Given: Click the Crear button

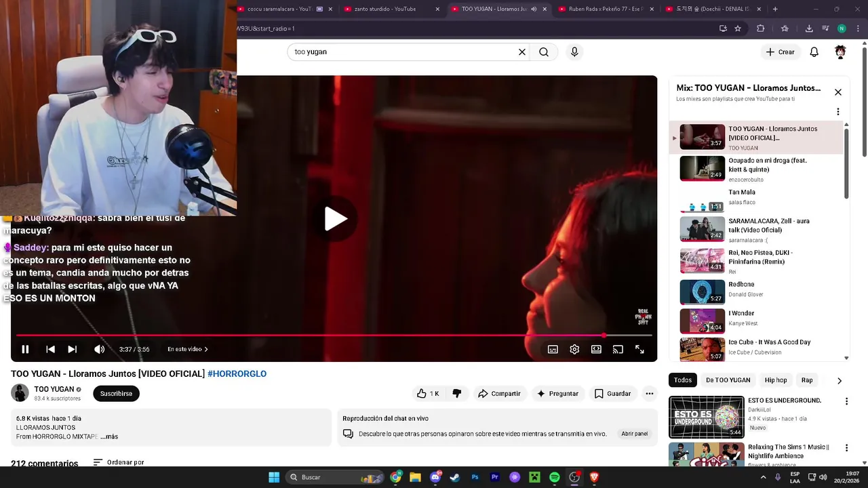Looking at the screenshot, I should (780, 52).
